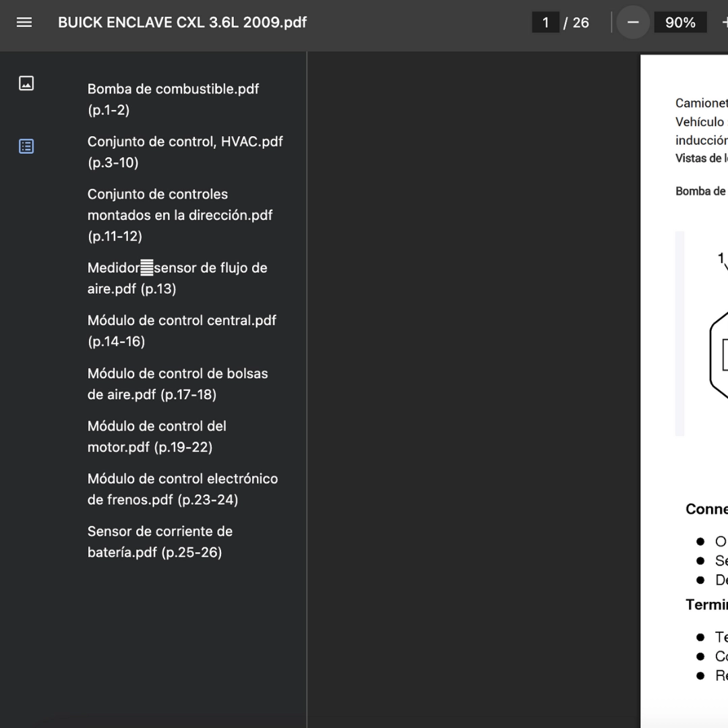Go to Módulo de control del motor.pdf
728x728 pixels.
coord(157,436)
